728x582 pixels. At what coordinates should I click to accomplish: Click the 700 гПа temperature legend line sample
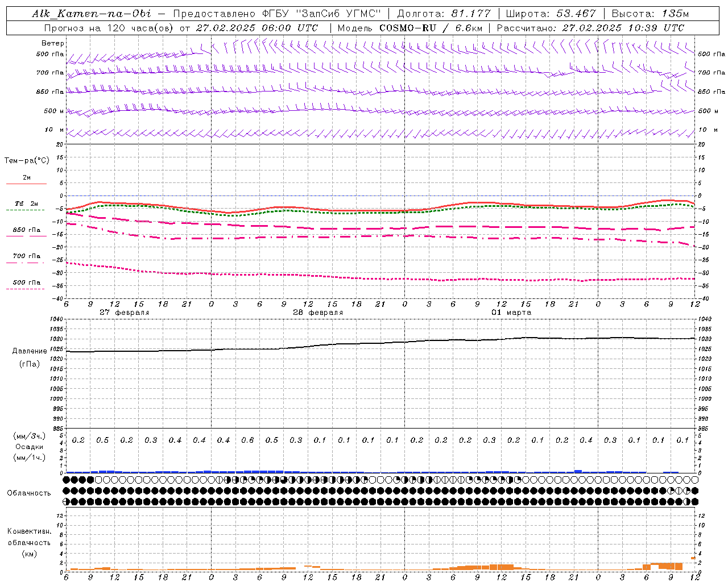[25, 263]
